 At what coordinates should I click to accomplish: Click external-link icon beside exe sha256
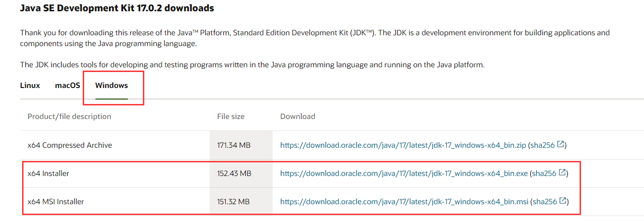point(562,173)
